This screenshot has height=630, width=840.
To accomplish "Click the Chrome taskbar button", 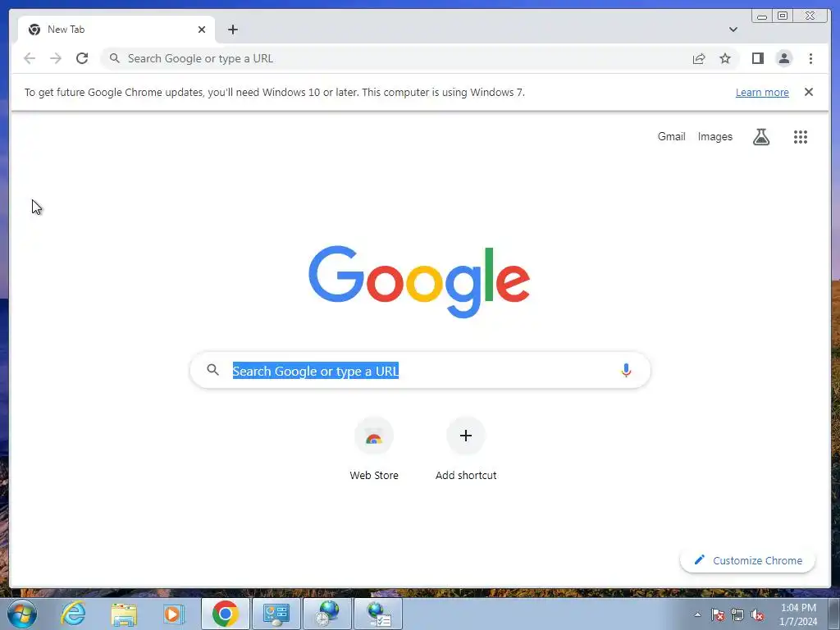I will click(x=226, y=614).
